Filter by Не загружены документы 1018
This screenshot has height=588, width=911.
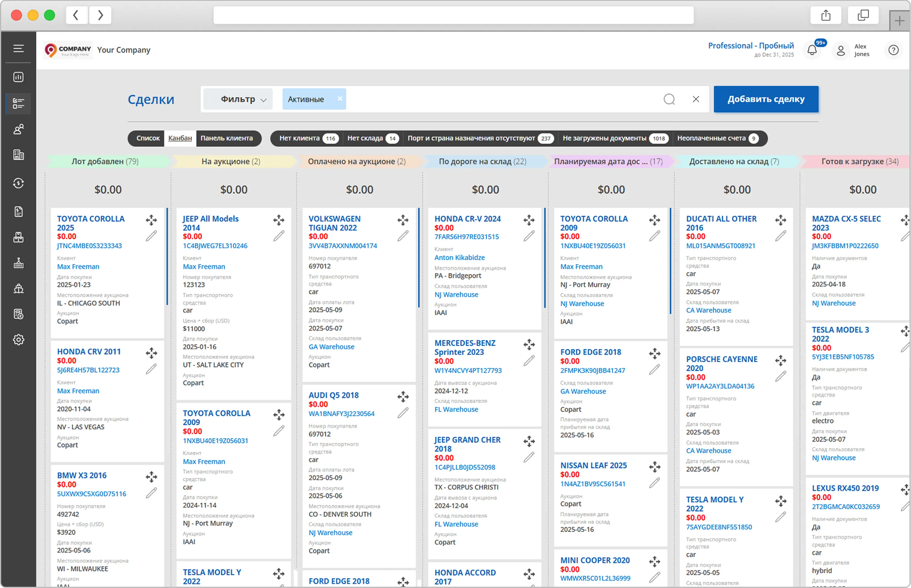[x=616, y=138]
